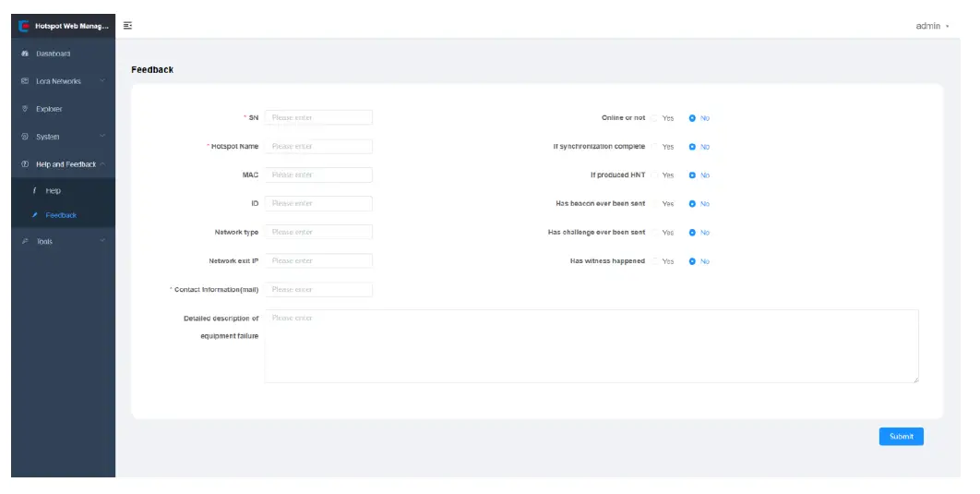This screenshot has height=494, width=980.
Task: Open the admin user dropdown
Action: 932,26
